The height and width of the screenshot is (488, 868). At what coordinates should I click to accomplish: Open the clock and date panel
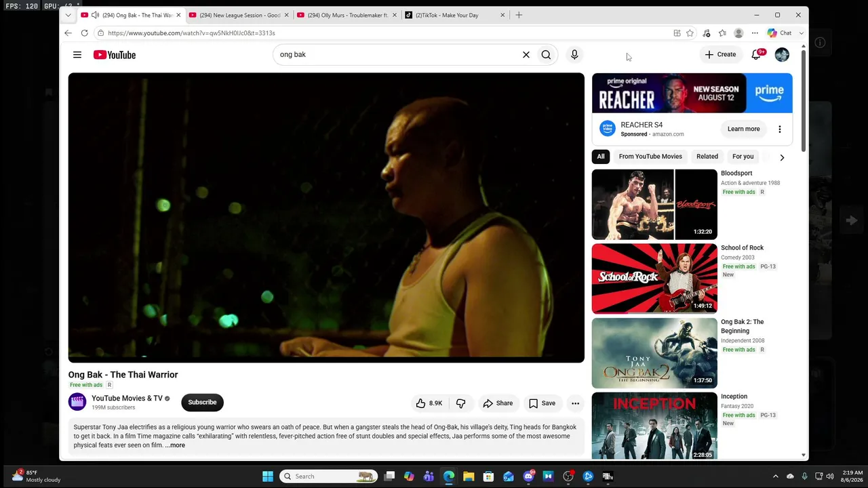pyautogui.click(x=853, y=476)
